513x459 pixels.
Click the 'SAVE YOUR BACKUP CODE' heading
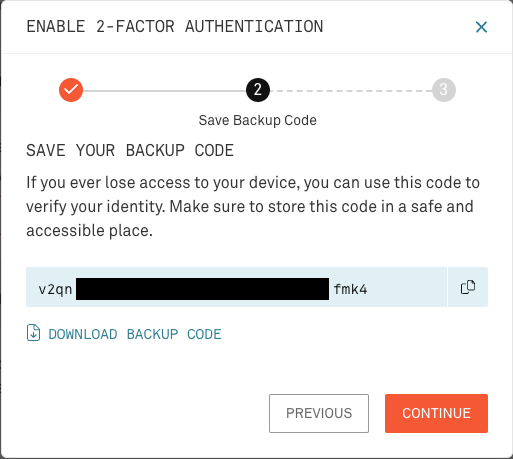(130, 150)
